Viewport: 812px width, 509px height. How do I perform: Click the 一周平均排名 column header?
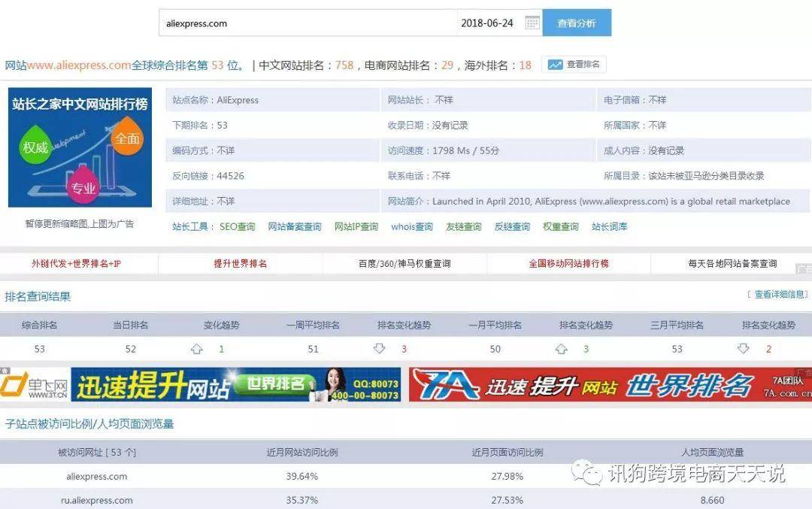coord(314,326)
